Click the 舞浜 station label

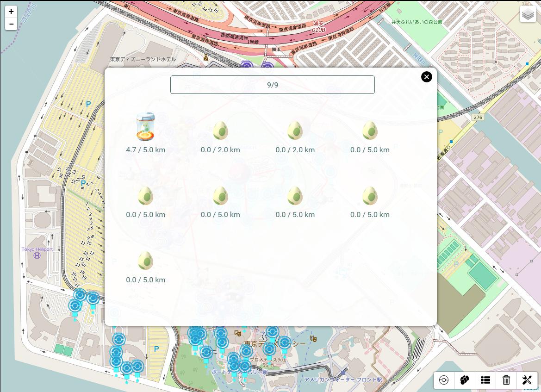click(x=276, y=50)
